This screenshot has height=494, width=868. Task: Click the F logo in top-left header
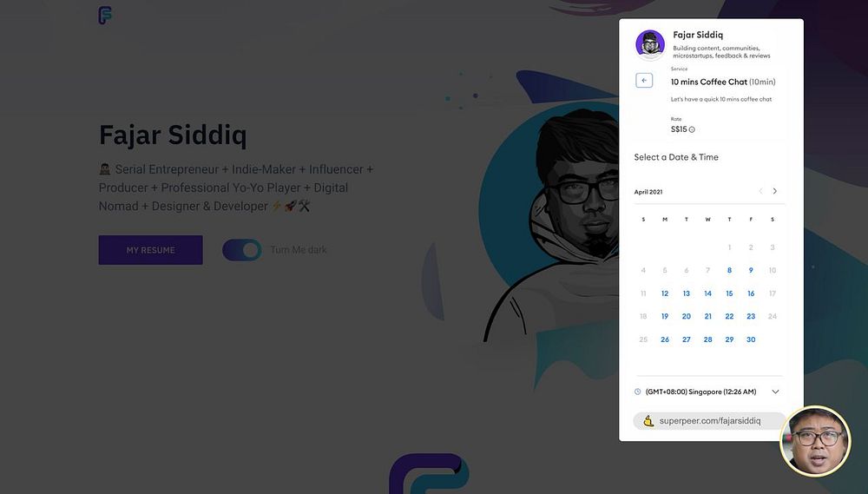105,16
